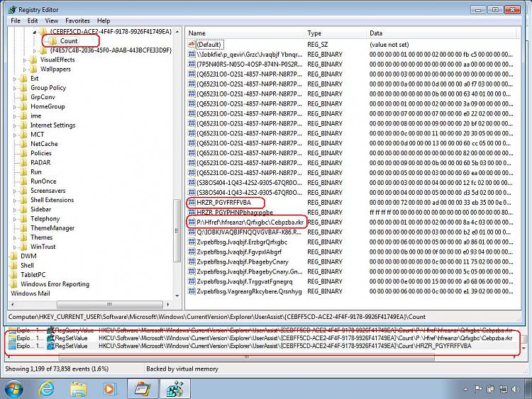
Task: Click the RunOnce folder icon
Action: (23, 181)
